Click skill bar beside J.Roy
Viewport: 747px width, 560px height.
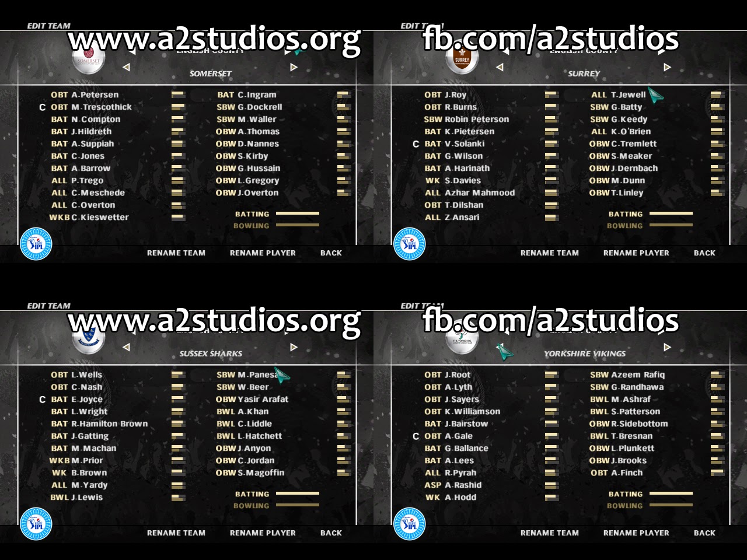551,94
